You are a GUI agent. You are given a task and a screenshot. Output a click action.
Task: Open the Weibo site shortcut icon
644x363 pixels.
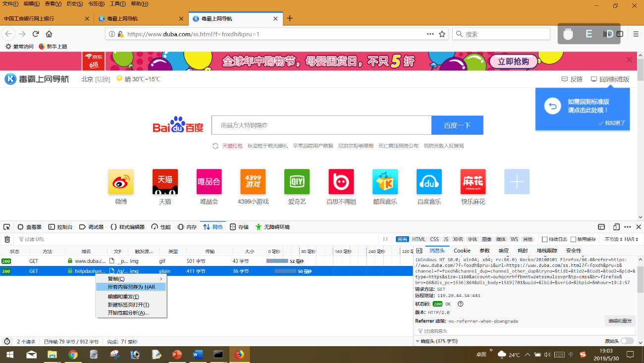(121, 182)
